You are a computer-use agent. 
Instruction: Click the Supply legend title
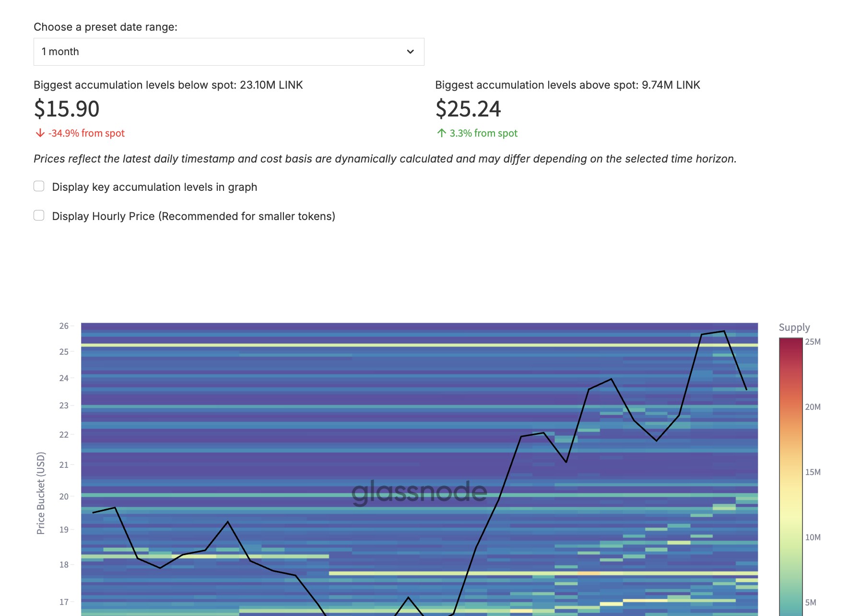pyautogui.click(x=794, y=327)
